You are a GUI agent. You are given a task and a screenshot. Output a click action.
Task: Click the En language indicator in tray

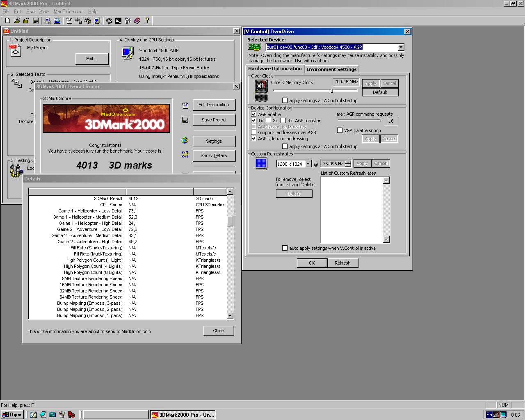[489, 415]
